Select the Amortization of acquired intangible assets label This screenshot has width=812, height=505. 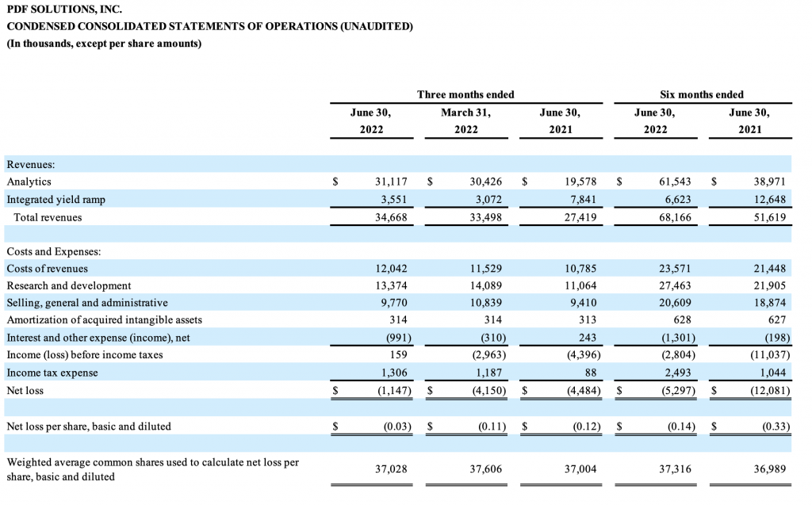tap(104, 320)
